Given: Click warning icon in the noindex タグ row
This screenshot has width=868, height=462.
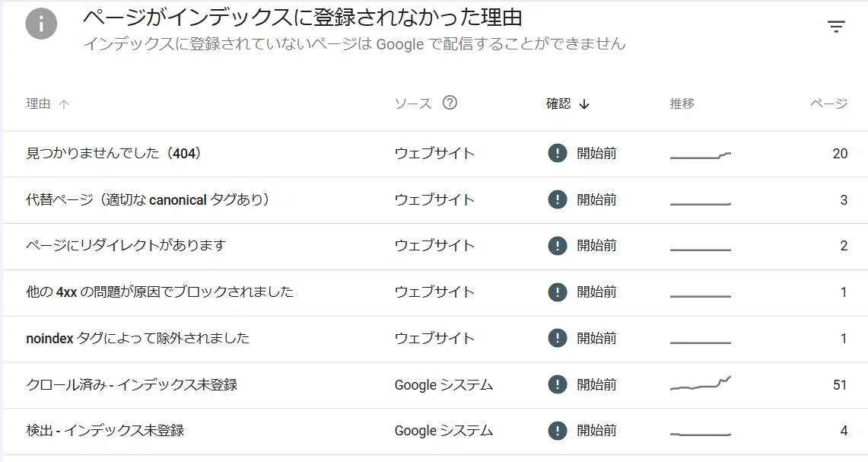Looking at the screenshot, I should coord(558,338).
